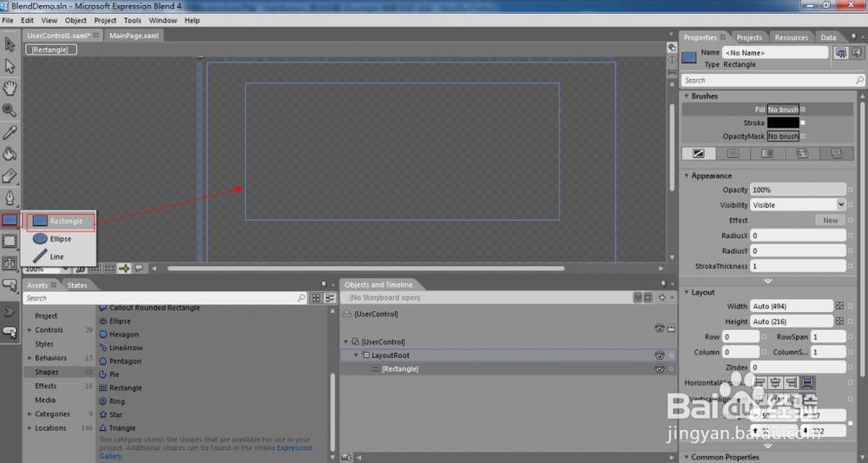Set horizontal alignment to Right
Image resolution: width=868 pixels, height=463 pixels.
[792, 382]
